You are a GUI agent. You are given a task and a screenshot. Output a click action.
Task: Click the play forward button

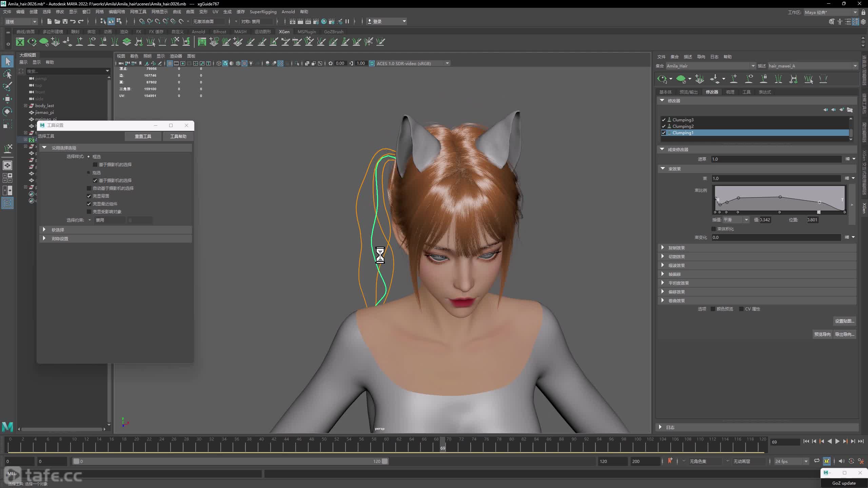(x=837, y=441)
